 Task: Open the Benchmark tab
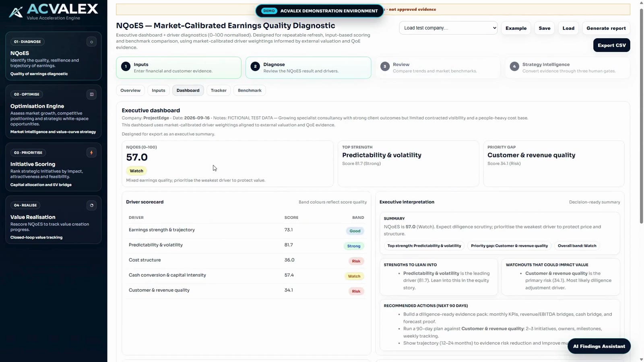pos(250,90)
